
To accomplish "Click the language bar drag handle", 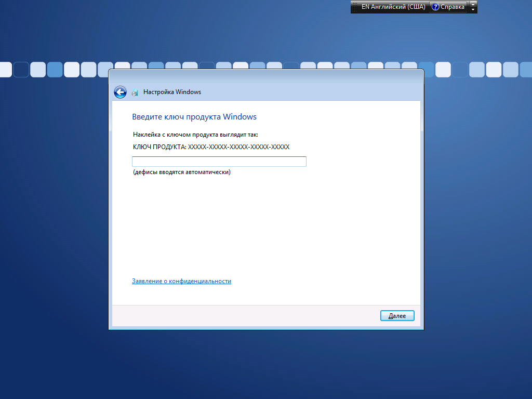I will tap(355, 7).
